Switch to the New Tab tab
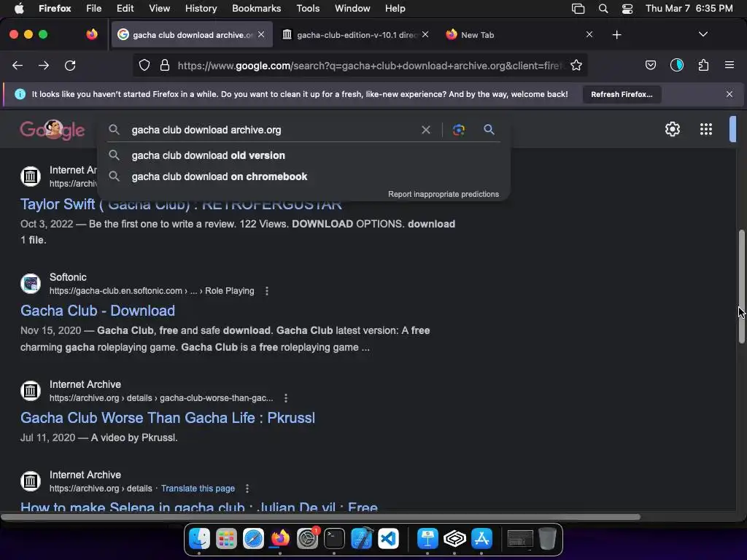Screen dimensions: 747x560 [x=517, y=35]
